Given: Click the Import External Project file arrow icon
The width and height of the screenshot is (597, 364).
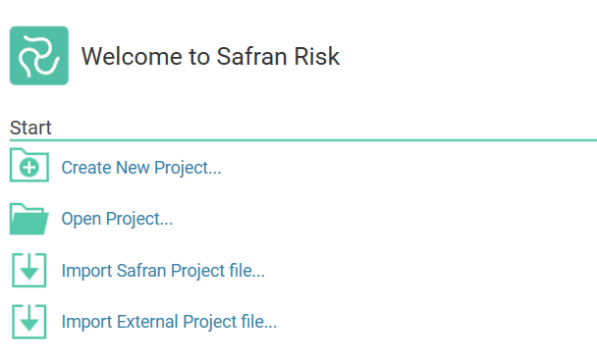Looking at the screenshot, I should (29, 322).
